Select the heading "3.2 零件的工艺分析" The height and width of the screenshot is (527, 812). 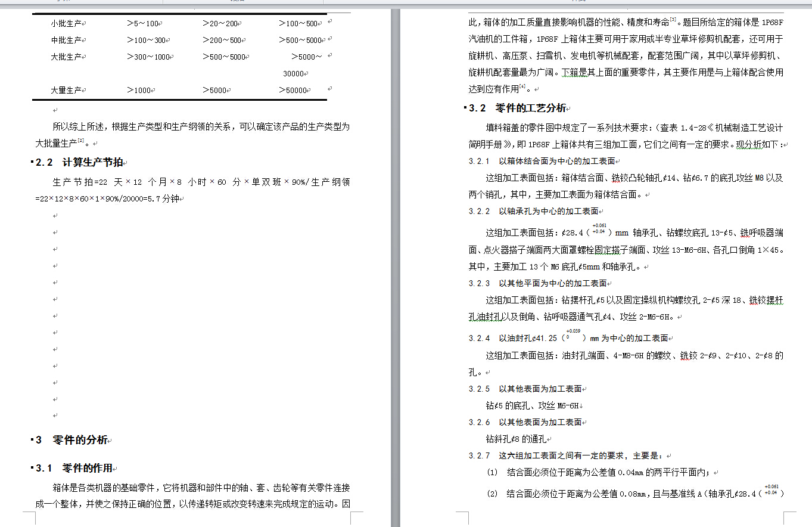click(518, 108)
